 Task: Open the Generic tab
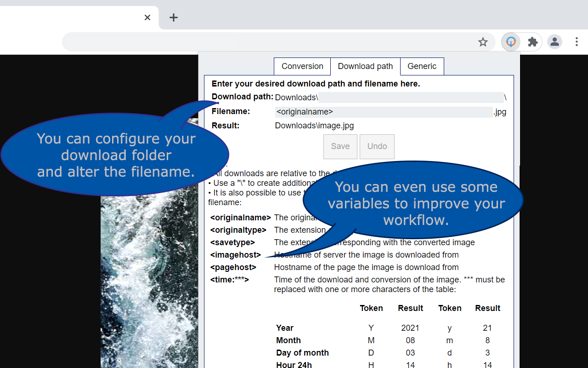422,66
